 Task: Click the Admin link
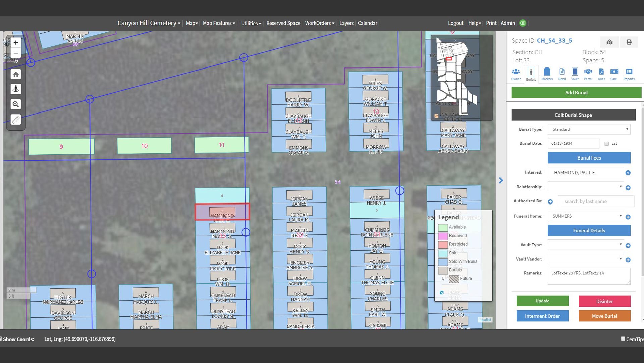[507, 23]
